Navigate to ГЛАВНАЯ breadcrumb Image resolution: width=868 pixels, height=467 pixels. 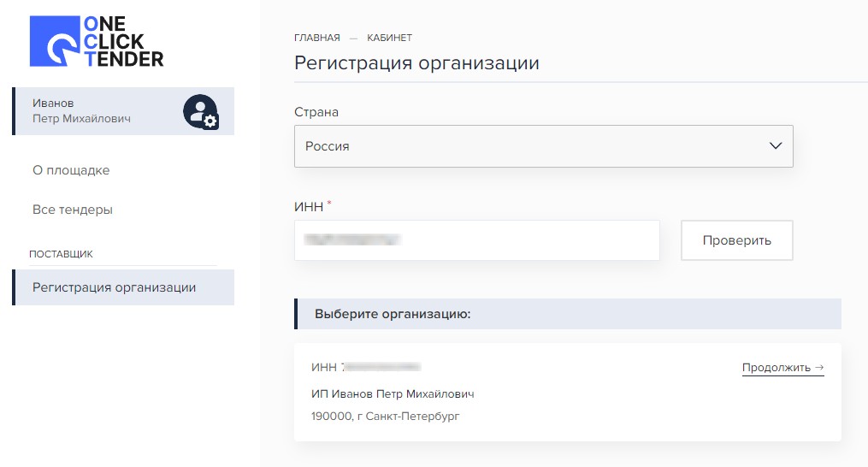click(316, 38)
